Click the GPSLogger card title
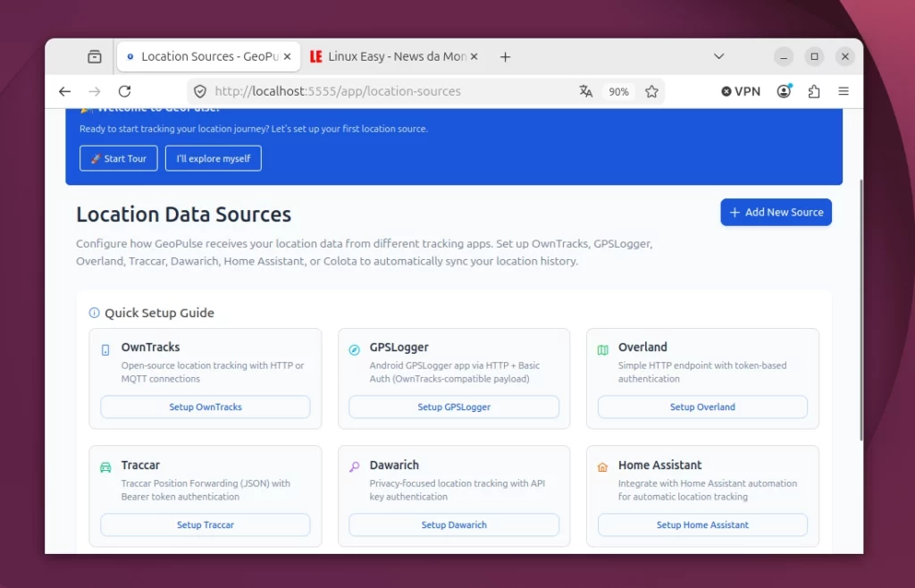 tap(399, 347)
